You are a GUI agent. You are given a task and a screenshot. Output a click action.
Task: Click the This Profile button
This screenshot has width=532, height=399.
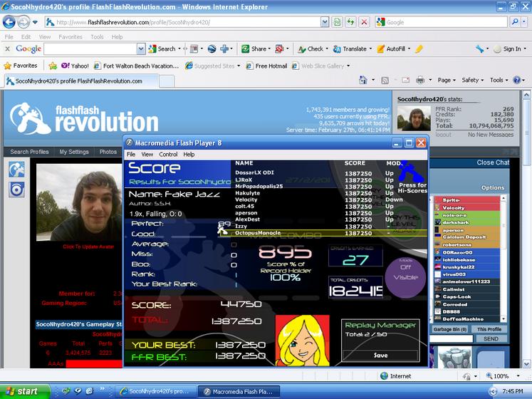489,329
